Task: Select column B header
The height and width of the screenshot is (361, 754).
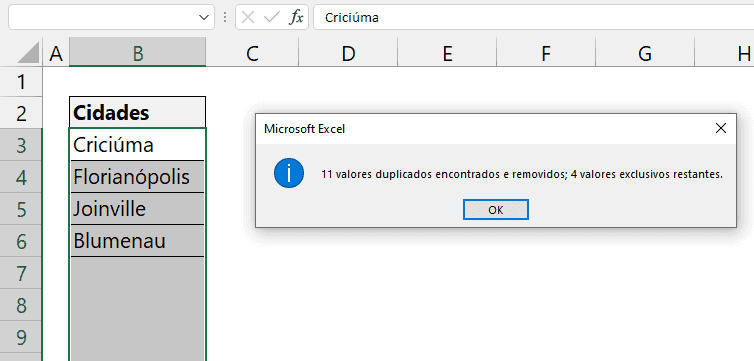Action: 138,53
